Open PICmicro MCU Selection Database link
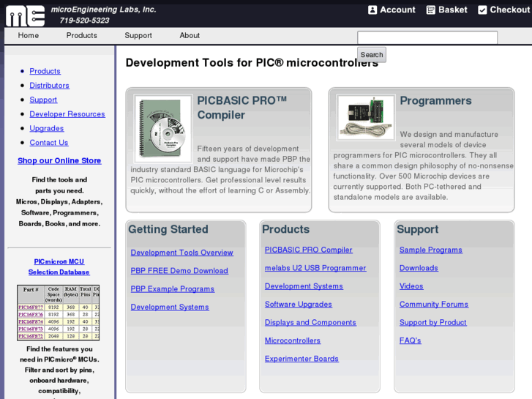This screenshot has height=399, width=532. coord(59,267)
